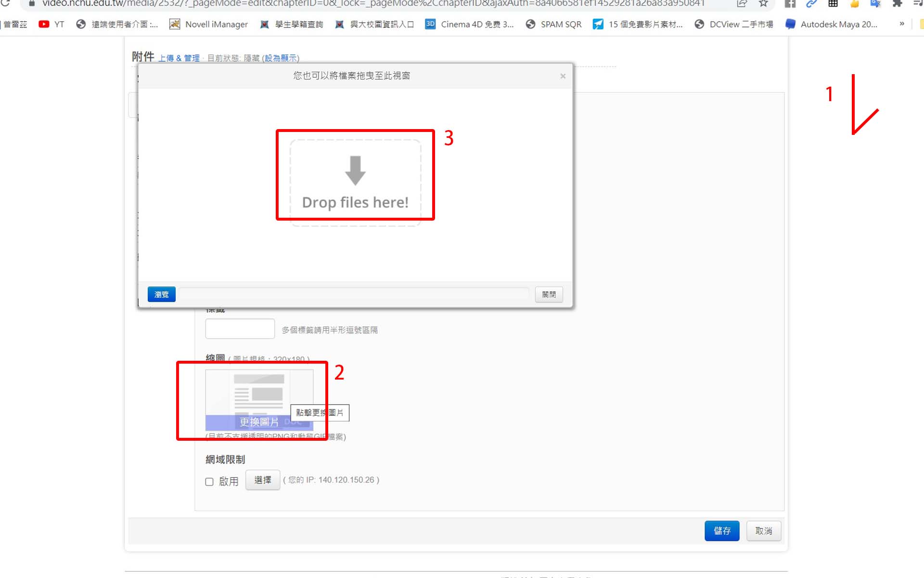Screen dimensions: 924x578
Task: Click the Facebook extension icon
Action: click(x=790, y=4)
